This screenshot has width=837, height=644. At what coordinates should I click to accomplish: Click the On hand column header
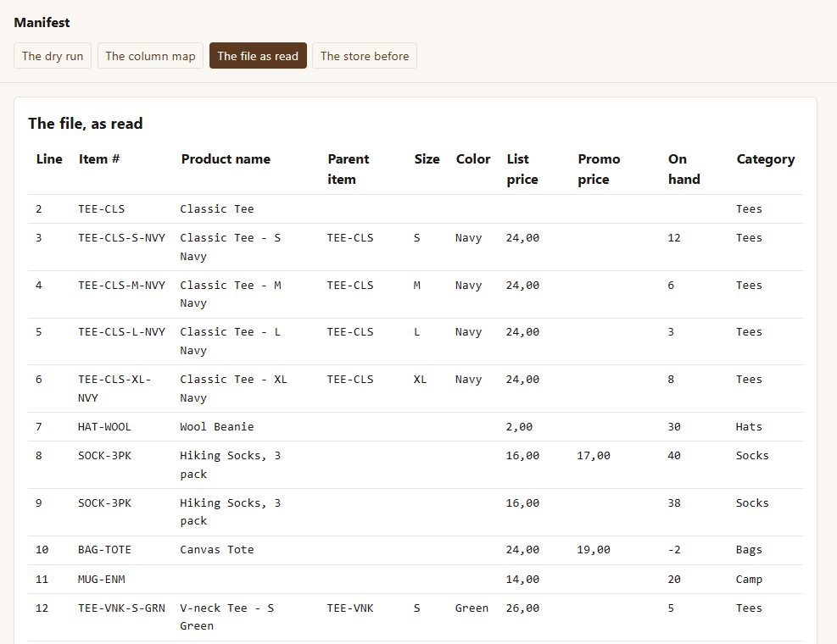684,169
